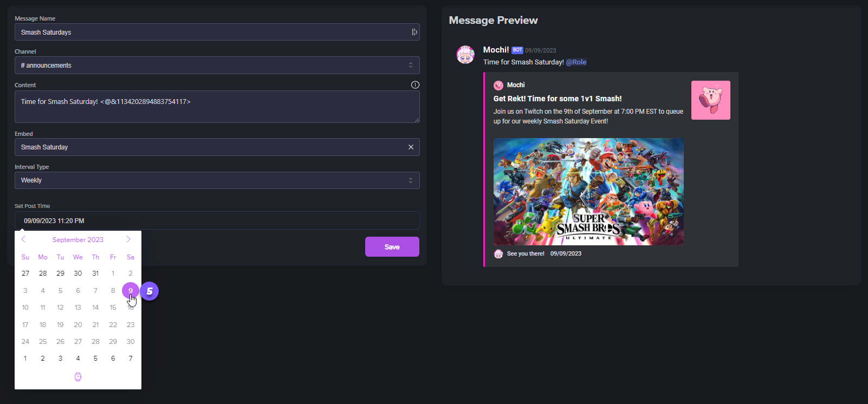Click the previous month arrow in calendar
Viewport: 868px width, 404px height.
tap(23, 239)
